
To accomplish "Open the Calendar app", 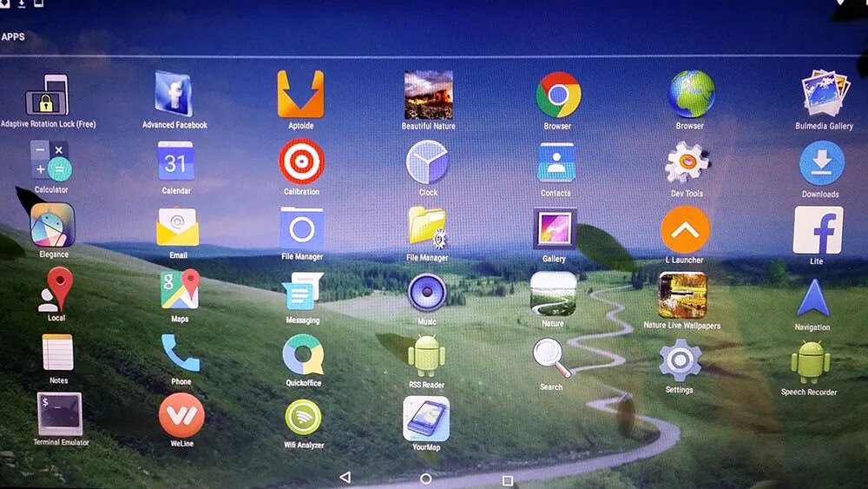I will (175, 162).
